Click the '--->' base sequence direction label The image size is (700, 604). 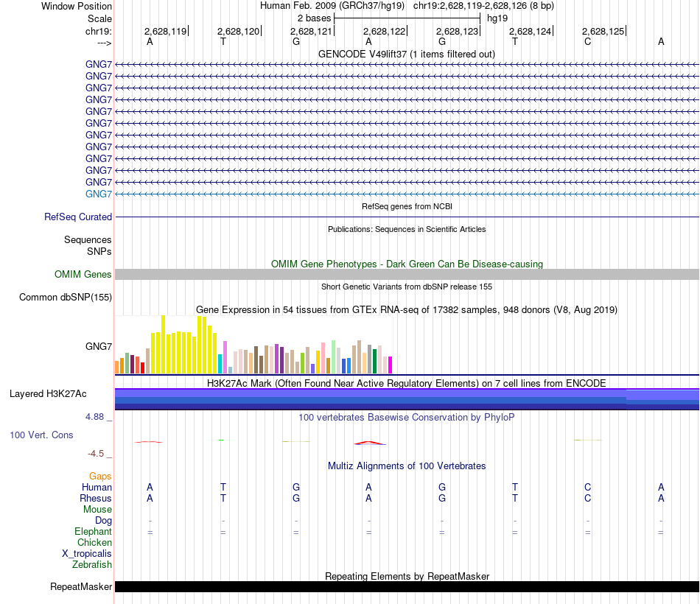click(x=105, y=43)
